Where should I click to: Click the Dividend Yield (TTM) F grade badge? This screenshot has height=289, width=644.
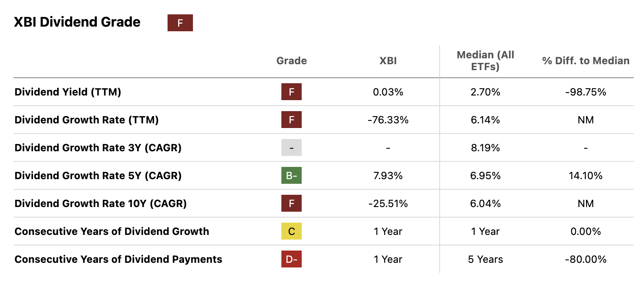(x=291, y=92)
